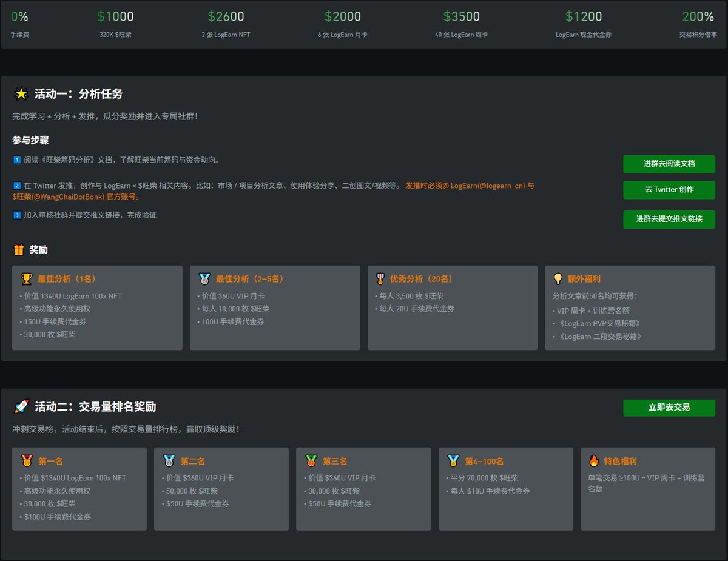Click the $2600 stat value
The width and height of the screenshot is (728, 561).
pyautogui.click(x=226, y=17)
